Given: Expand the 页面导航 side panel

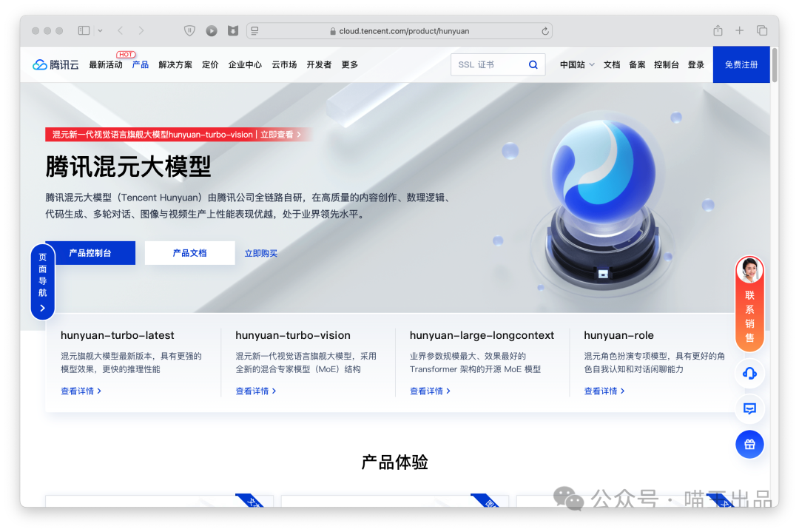Looking at the screenshot, I should click(43, 282).
